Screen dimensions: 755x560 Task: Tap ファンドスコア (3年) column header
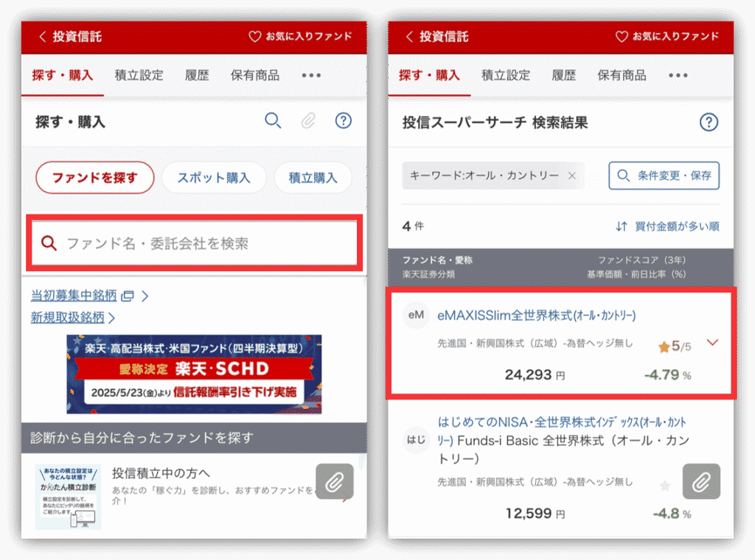[x=641, y=260]
